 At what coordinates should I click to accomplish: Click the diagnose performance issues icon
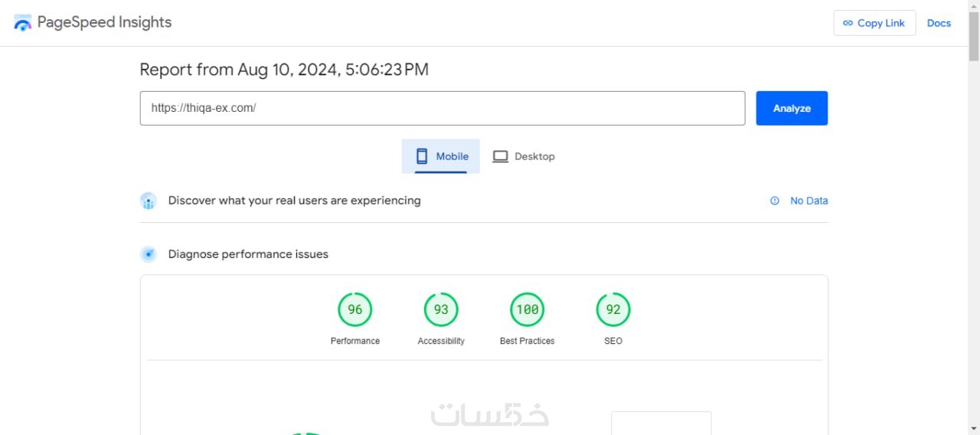coord(149,254)
